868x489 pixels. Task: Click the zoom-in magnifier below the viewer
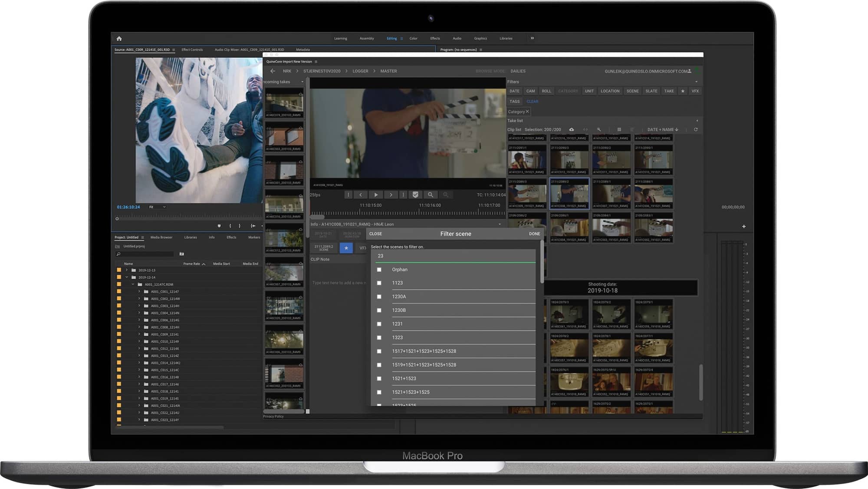(x=431, y=195)
